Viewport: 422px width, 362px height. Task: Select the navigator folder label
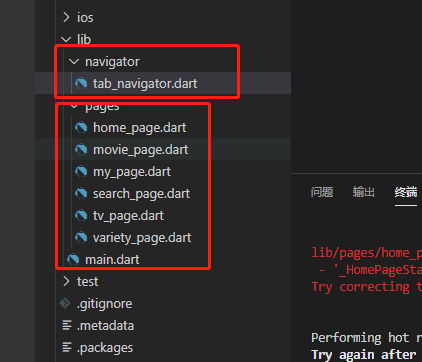[x=112, y=62]
